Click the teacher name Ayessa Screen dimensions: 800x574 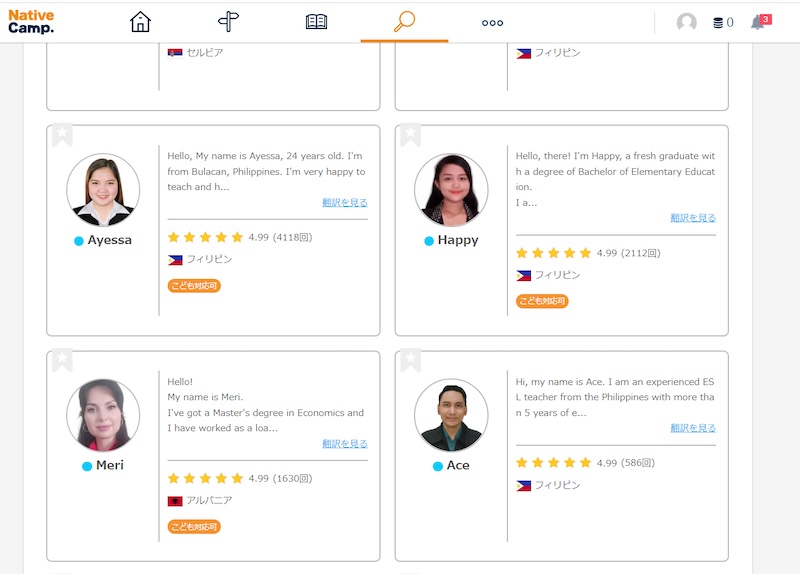pos(110,240)
